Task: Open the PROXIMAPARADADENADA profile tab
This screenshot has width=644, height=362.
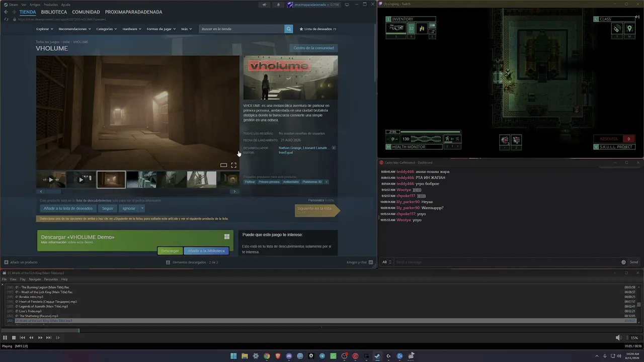Action: [x=134, y=12]
